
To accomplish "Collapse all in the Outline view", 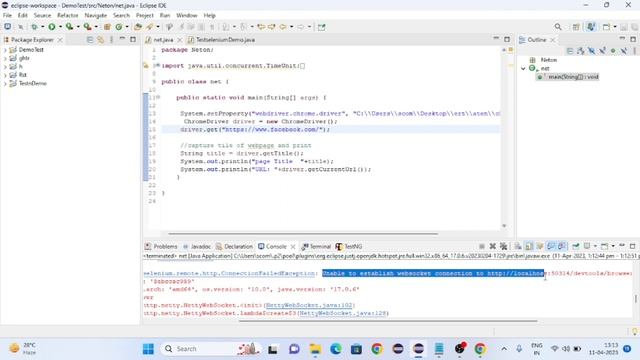I will click(x=570, y=51).
